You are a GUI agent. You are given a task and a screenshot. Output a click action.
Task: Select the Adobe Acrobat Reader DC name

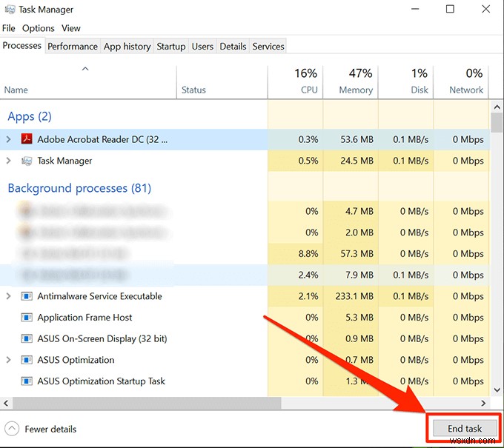[102, 139]
